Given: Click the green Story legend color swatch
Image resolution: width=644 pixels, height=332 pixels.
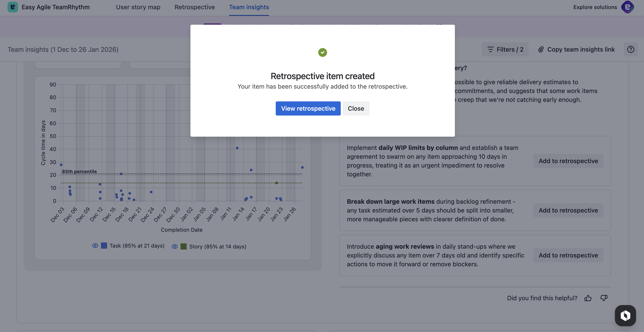Looking at the screenshot, I should [184, 246].
